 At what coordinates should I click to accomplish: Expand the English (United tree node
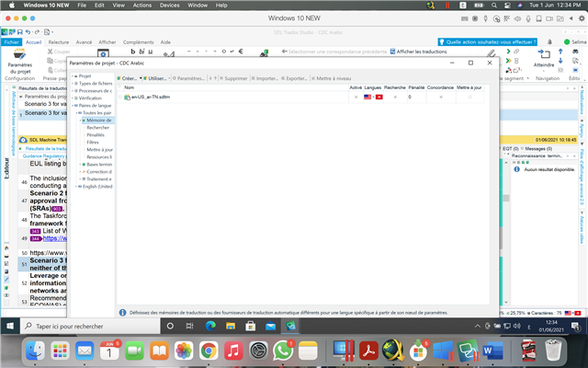click(x=76, y=187)
